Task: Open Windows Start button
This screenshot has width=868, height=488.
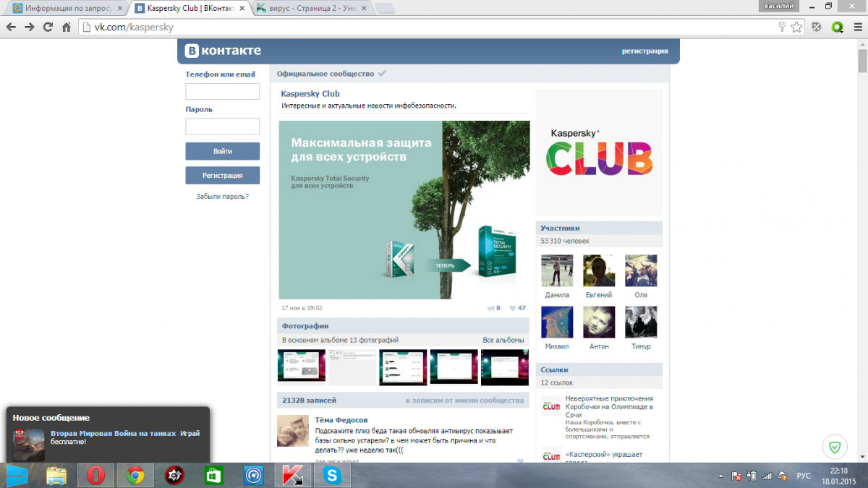Action: tap(18, 476)
